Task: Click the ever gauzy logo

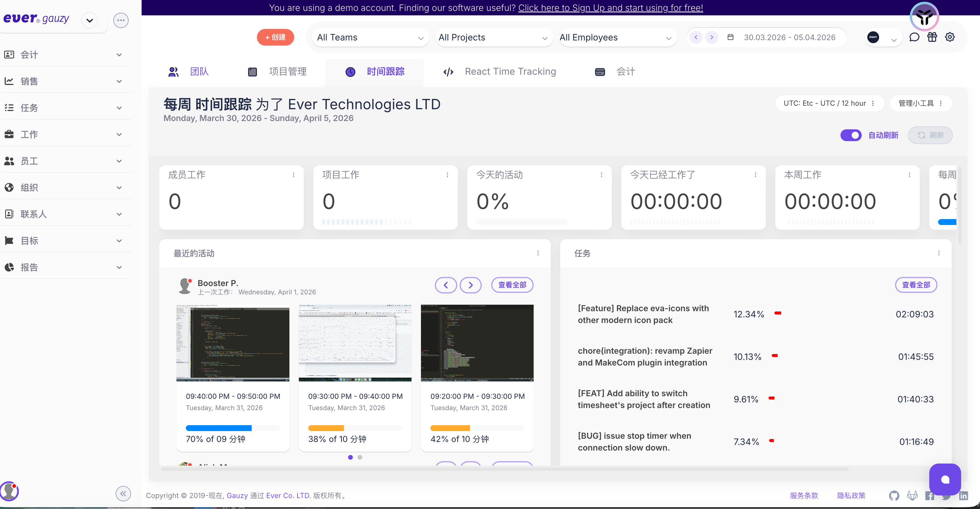Action: click(36, 19)
